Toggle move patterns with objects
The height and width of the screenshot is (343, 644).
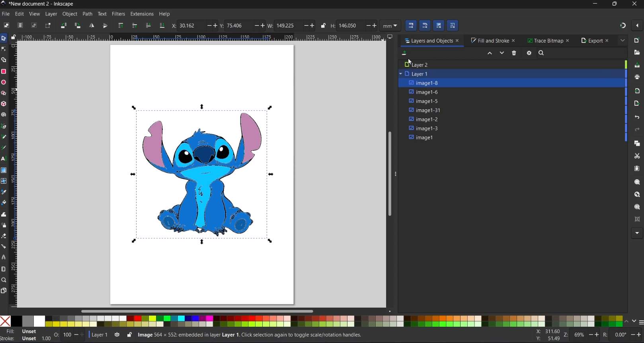pos(453,26)
